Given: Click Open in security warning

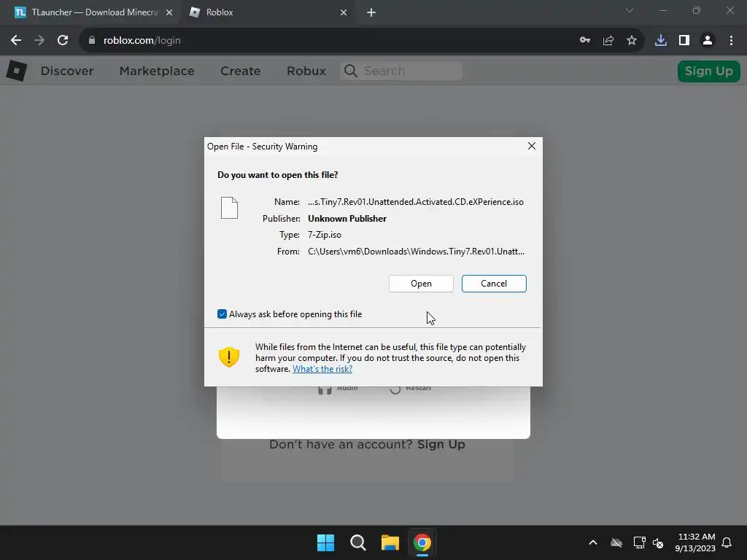Looking at the screenshot, I should (x=421, y=284).
